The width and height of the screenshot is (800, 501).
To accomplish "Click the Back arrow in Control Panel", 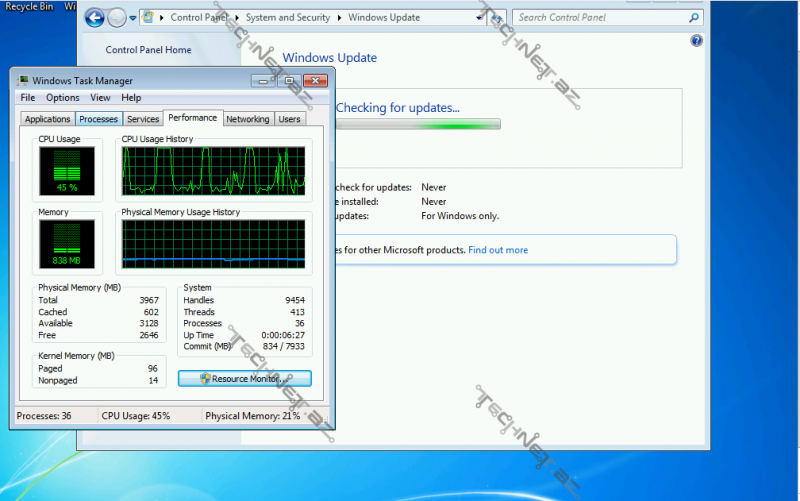I will tap(95, 17).
